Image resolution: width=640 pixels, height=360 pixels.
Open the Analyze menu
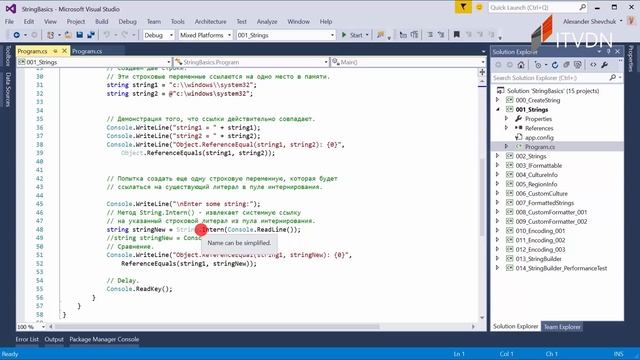tap(267, 21)
